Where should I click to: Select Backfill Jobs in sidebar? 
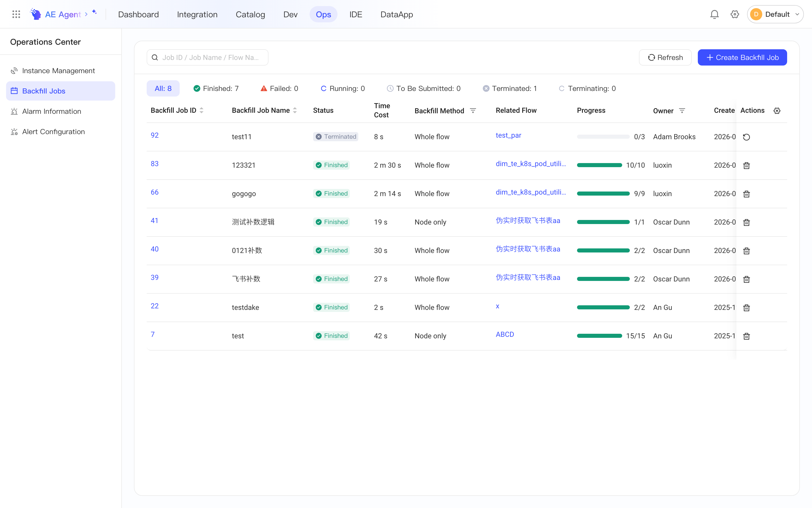[x=60, y=91]
